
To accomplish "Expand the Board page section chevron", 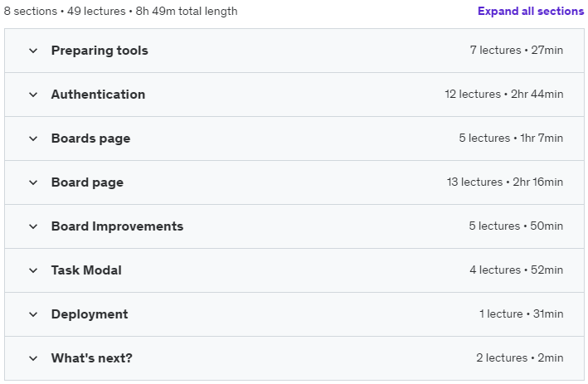I will tap(33, 182).
